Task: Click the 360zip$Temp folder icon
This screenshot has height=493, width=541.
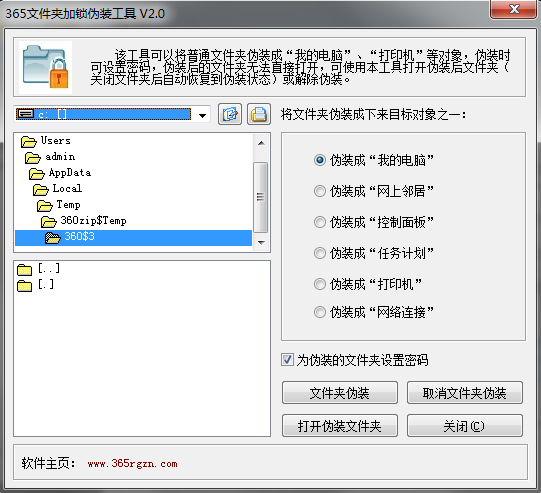Action: pyautogui.click(x=48, y=221)
